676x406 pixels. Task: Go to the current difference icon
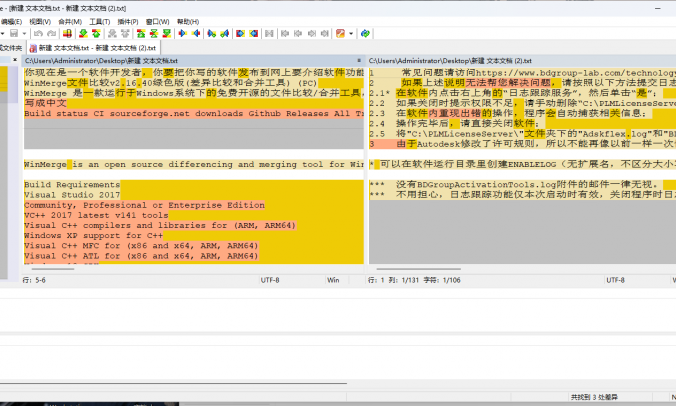(x=154, y=33)
